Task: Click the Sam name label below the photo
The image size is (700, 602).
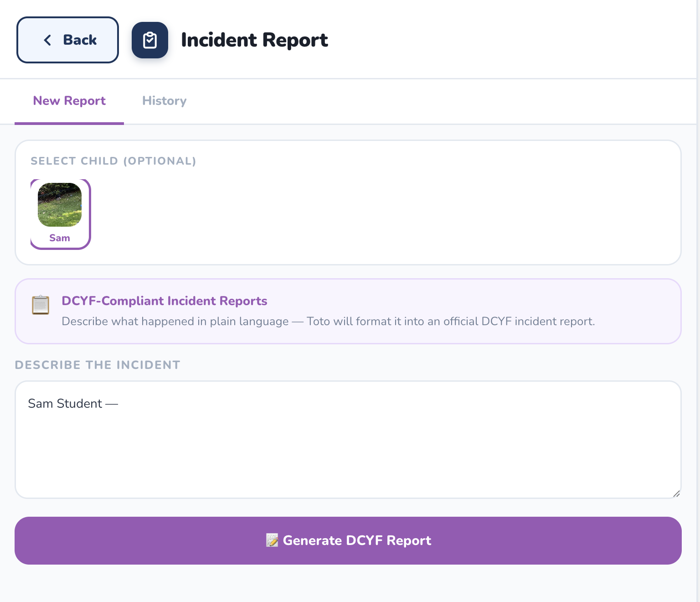Action: pos(60,238)
